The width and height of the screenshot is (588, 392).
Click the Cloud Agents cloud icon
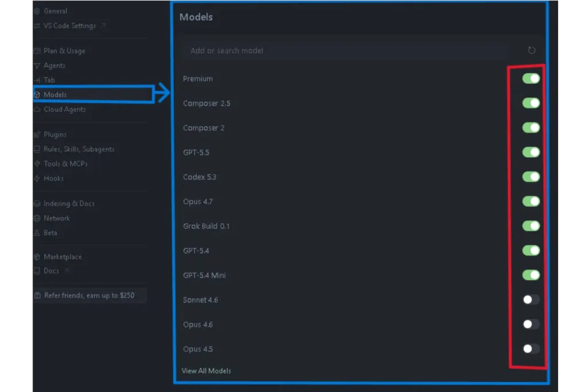point(37,110)
